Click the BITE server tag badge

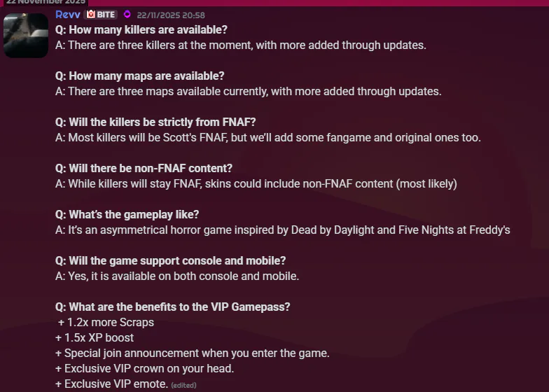pyautogui.click(x=100, y=15)
